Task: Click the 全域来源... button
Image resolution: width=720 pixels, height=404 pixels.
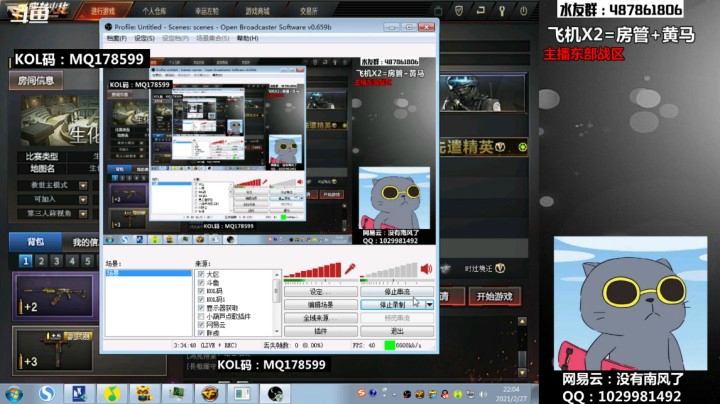Action: (x=321, y=318)
